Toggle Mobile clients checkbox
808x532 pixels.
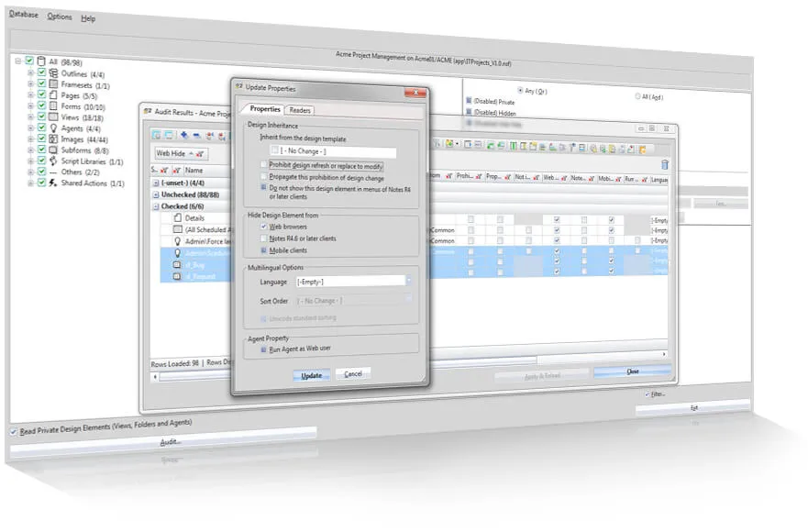click(263, 250)
